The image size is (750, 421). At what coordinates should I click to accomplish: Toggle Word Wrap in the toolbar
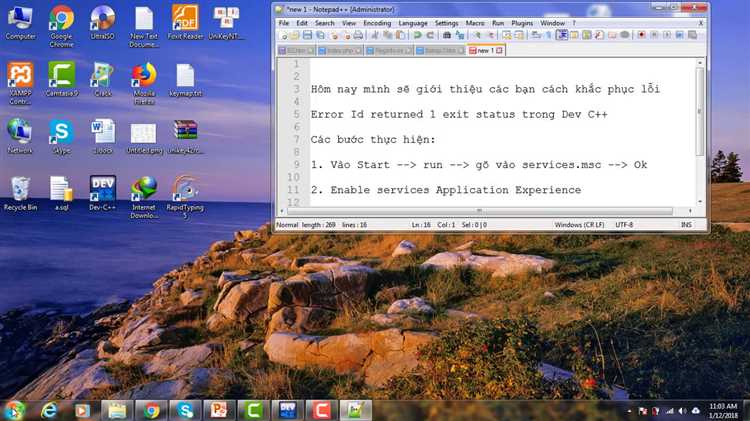pyautogui.click(x=536, y=35)
